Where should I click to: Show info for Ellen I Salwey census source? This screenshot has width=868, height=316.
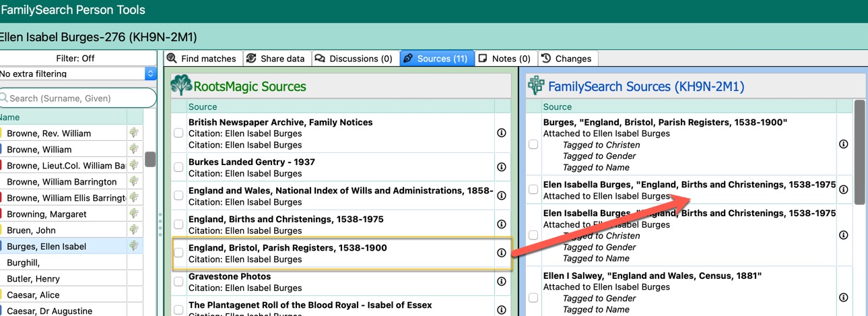point(843,297)
